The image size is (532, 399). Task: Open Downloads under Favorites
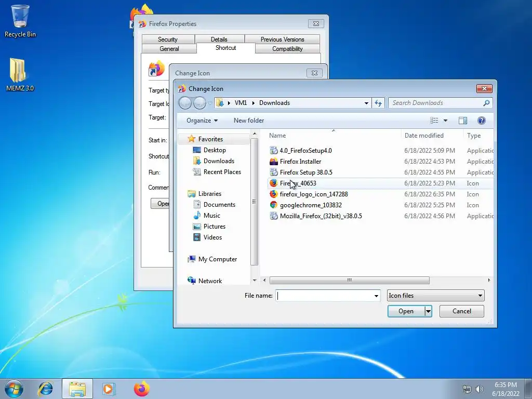pos(219,161)
